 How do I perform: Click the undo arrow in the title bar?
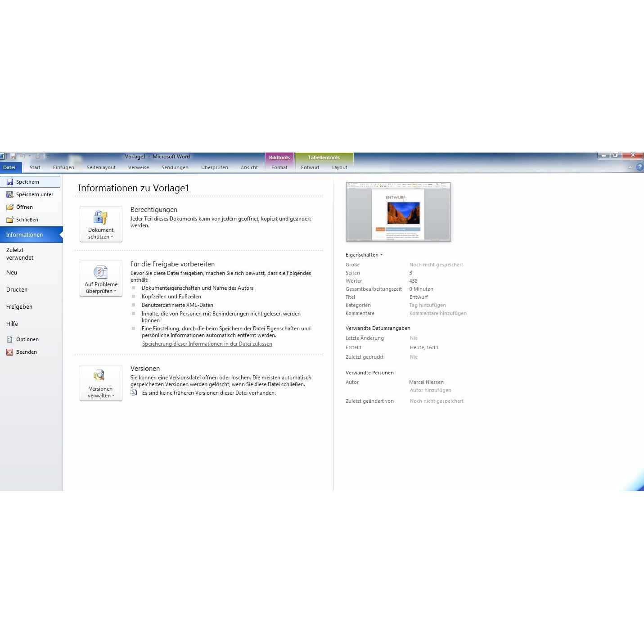23,156
